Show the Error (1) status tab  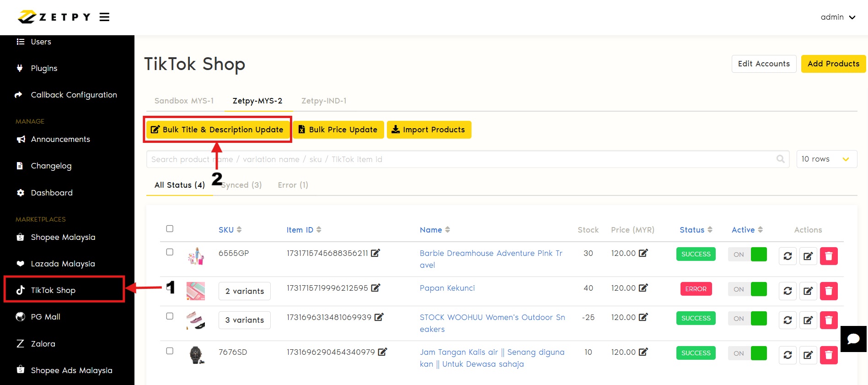[x=293, y=185]
